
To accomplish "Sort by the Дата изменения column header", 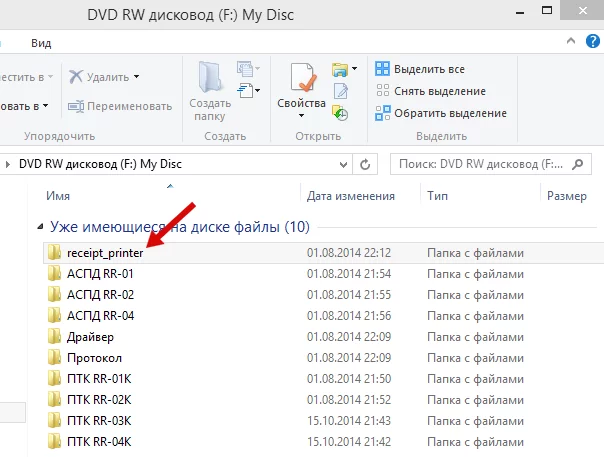I will [351, 196].
